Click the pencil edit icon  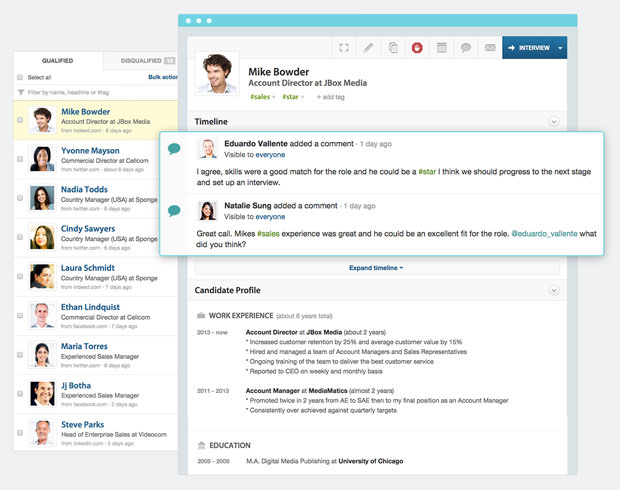(368, 47)
